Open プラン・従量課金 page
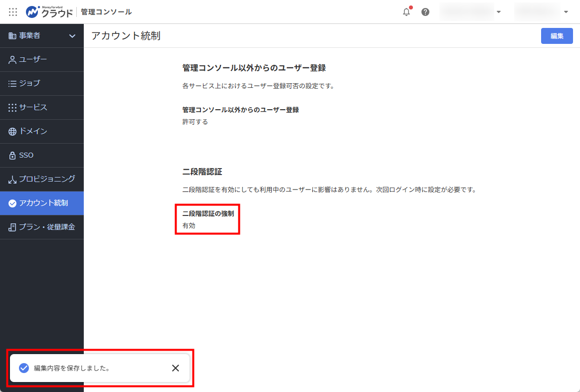Viewport: 580px width, 392px height. tap(42, 227)
